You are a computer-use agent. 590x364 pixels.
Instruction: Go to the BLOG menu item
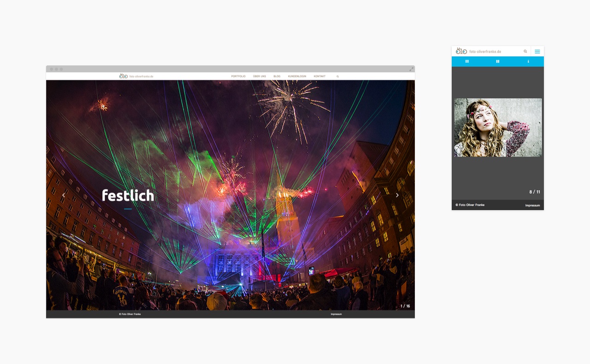click(x=277, y=76)
